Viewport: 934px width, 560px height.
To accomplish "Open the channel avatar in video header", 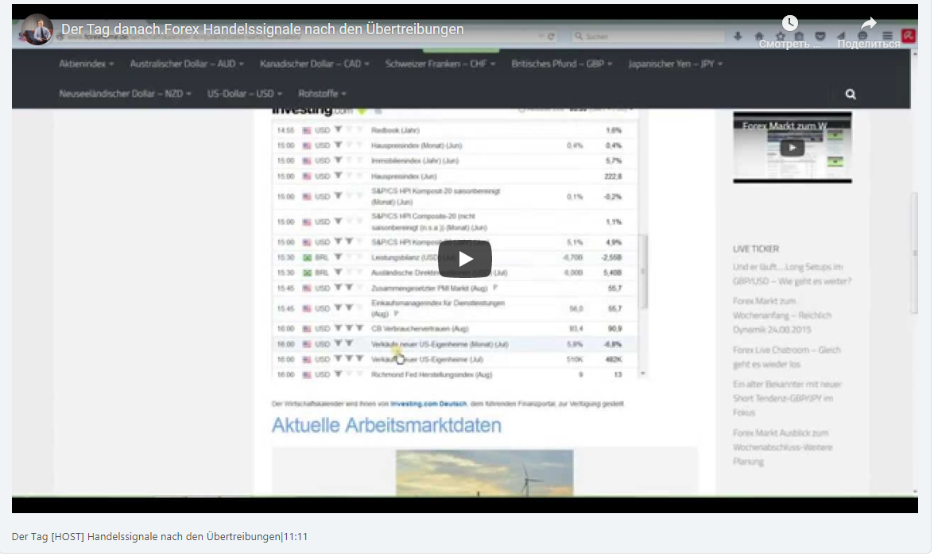I will (37, 29).
